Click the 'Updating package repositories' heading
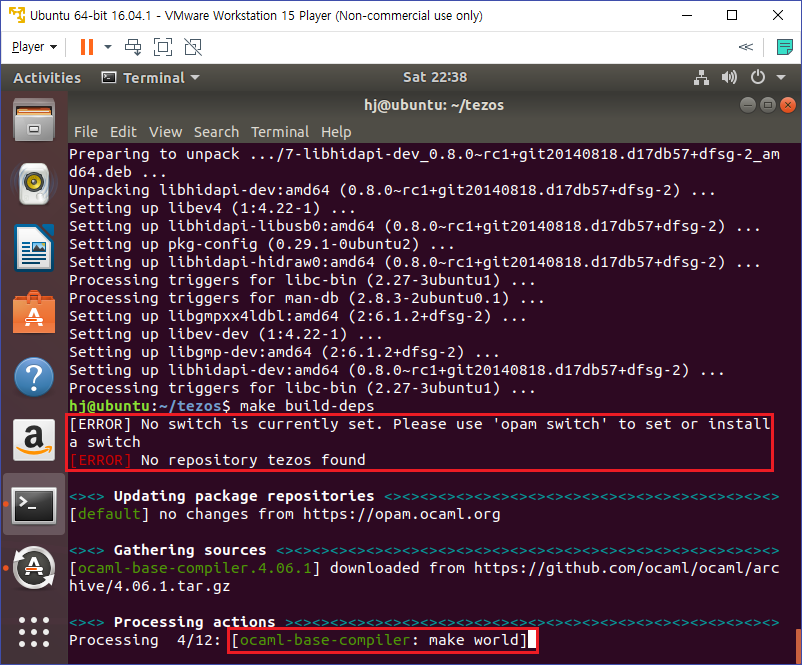This screenshot has width=802, height=665. [244, 496]
